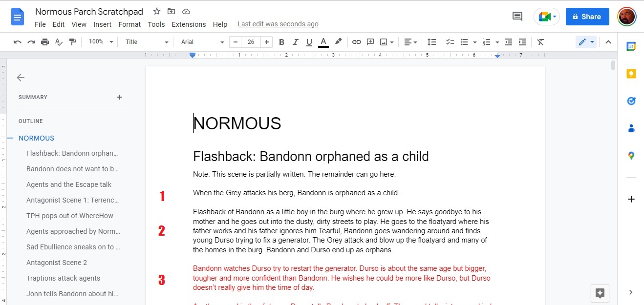The height and width of the screenshot is (305, 644).
Task: Select the Paint format tool
Action: coord(73,42)
